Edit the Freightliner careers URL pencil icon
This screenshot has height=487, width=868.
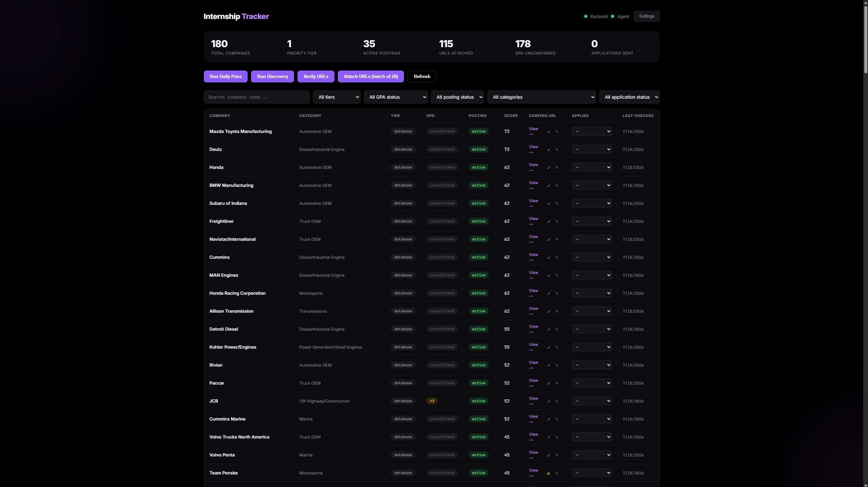coord(557,221)
